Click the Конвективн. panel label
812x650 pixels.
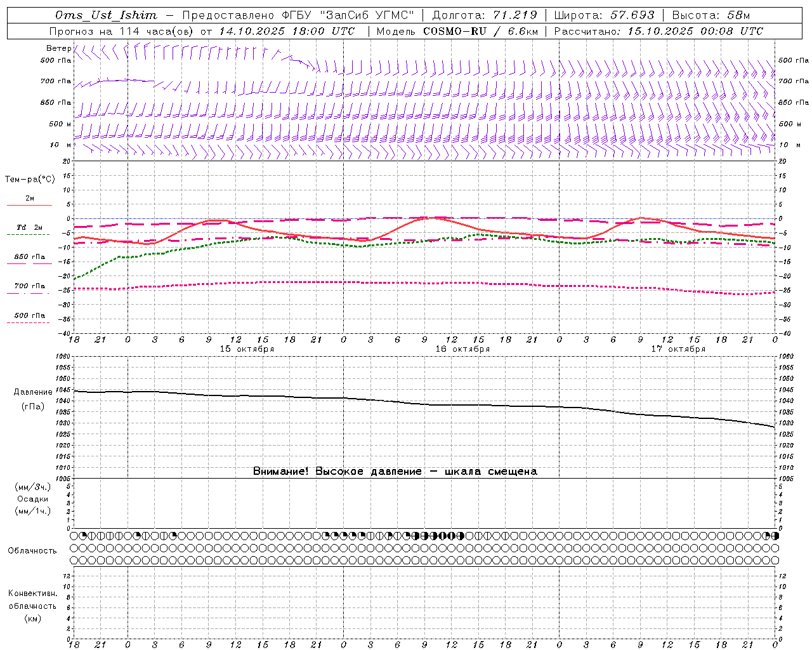32,594
